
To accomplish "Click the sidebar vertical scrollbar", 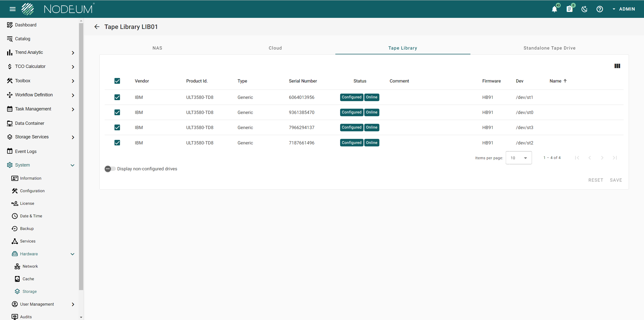I will 81,156.
